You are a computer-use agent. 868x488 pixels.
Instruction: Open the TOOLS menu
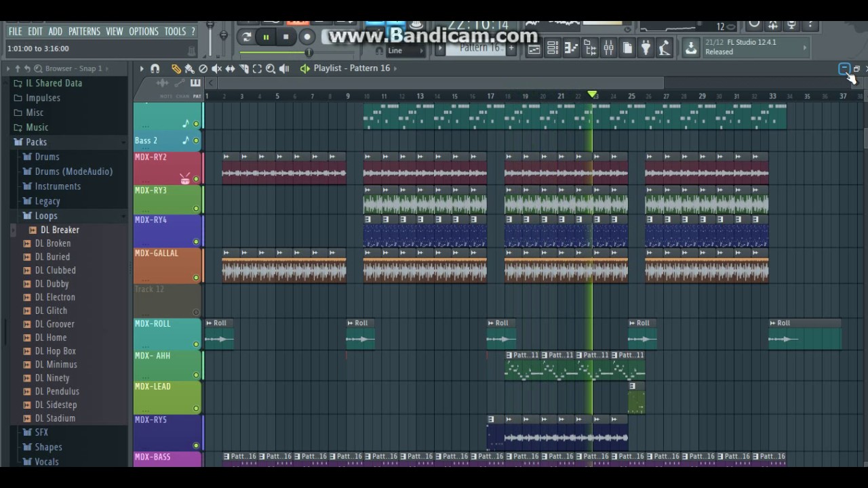(175, 31)
